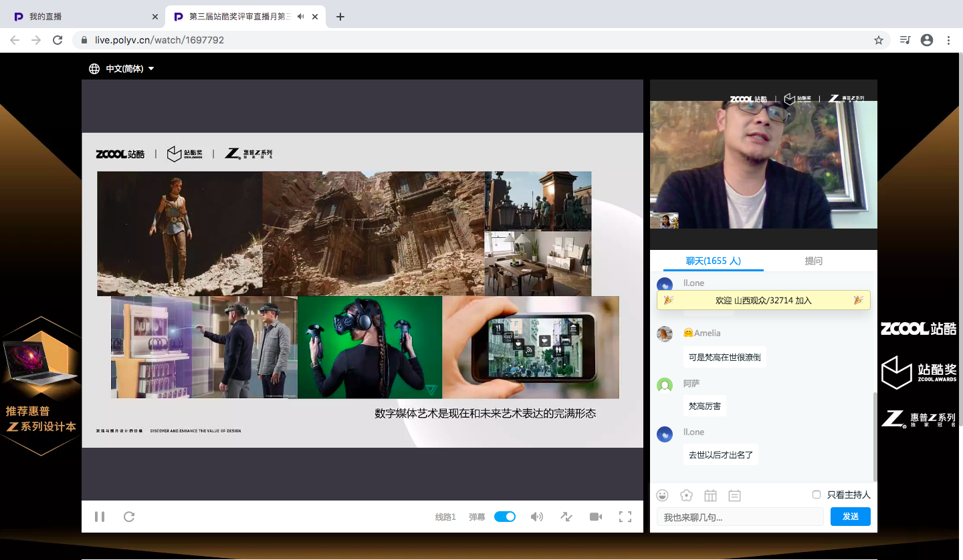The height and width of the screenshot is (560, 963).
Task: Click the camera icon in player controls
Action: (596, 517)
